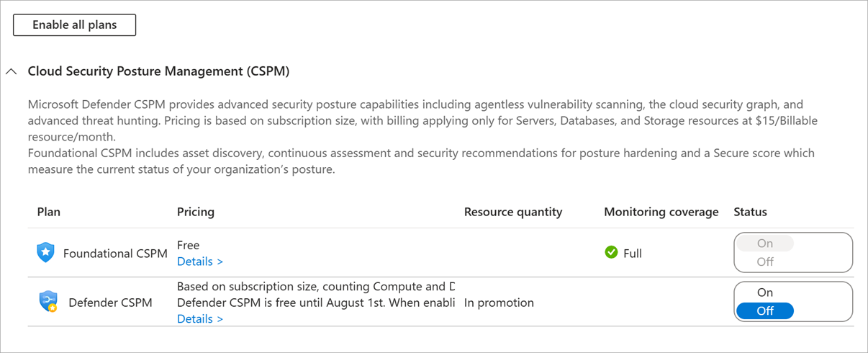The height and width of the screenshot is (353, 868).
Task: Collapse the Cloud Security Posture Management section
Action: pos(11,71)
